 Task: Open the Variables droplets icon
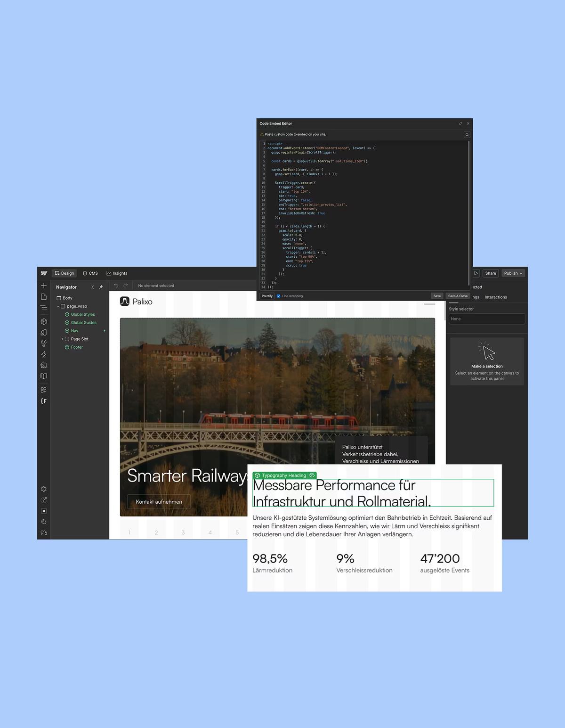click(44, 344)
